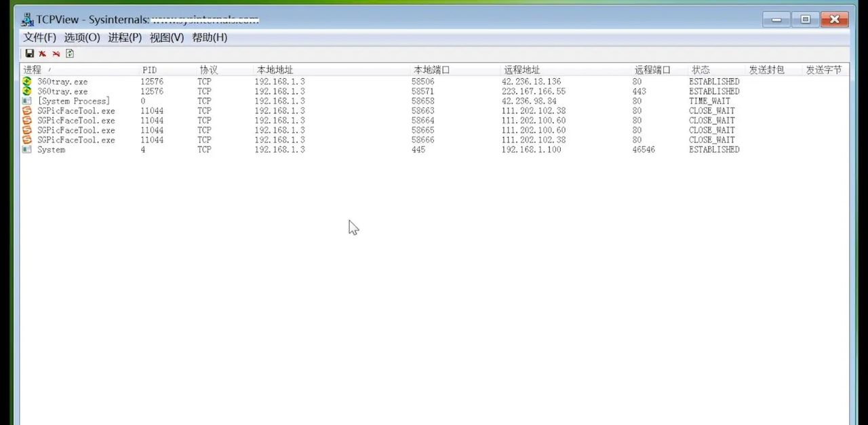Sort by the 远程端口 column header

660,70
